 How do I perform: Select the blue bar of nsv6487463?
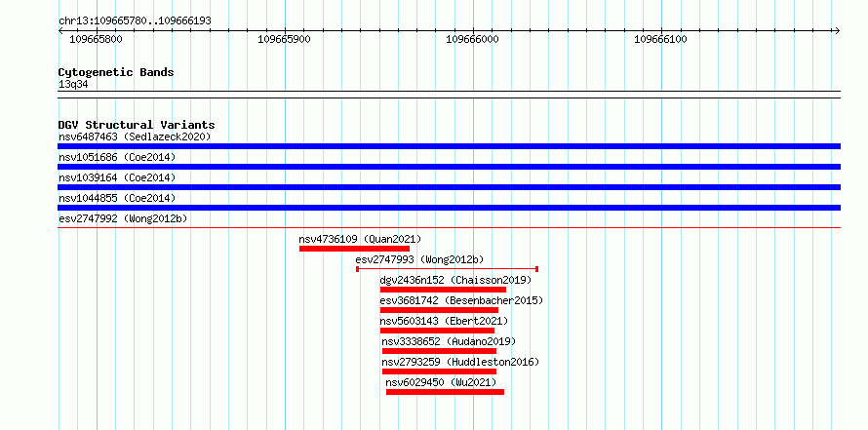click(449, 146)
